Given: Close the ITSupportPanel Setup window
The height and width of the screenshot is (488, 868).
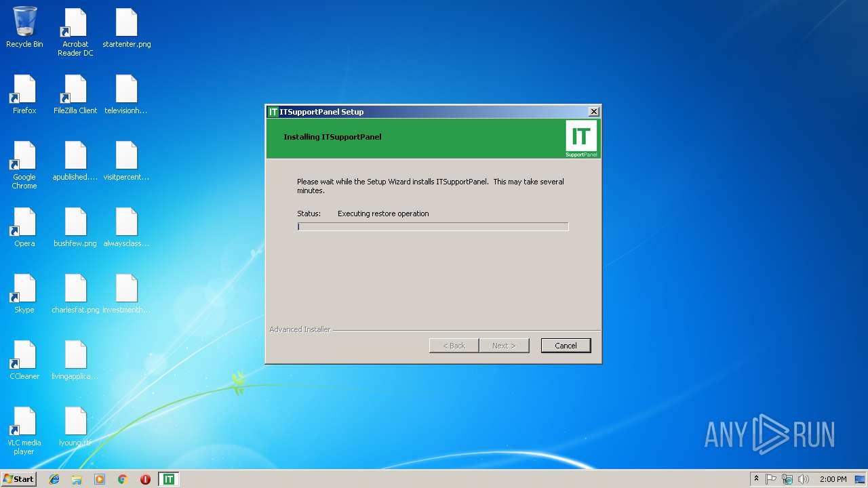Looking at the screenshot, I should tap(593, 112).
